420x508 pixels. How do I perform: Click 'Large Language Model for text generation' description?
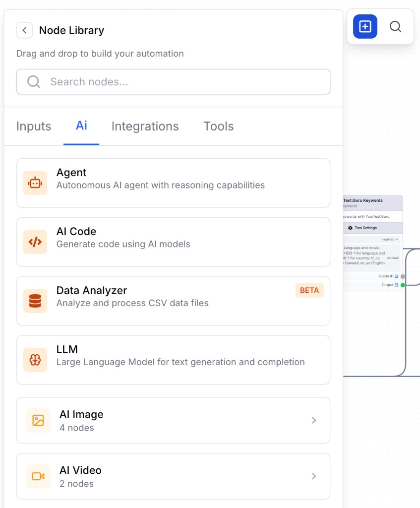tap(180, 362)
